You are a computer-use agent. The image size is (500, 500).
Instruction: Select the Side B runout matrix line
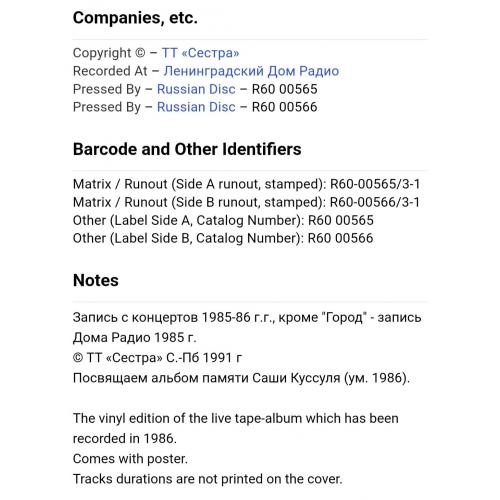246,202
